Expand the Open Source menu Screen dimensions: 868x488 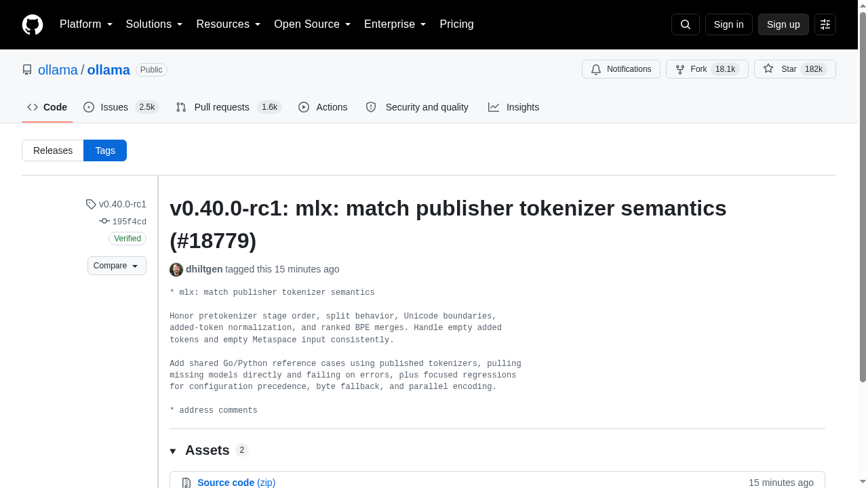click(x=313, y=24)
